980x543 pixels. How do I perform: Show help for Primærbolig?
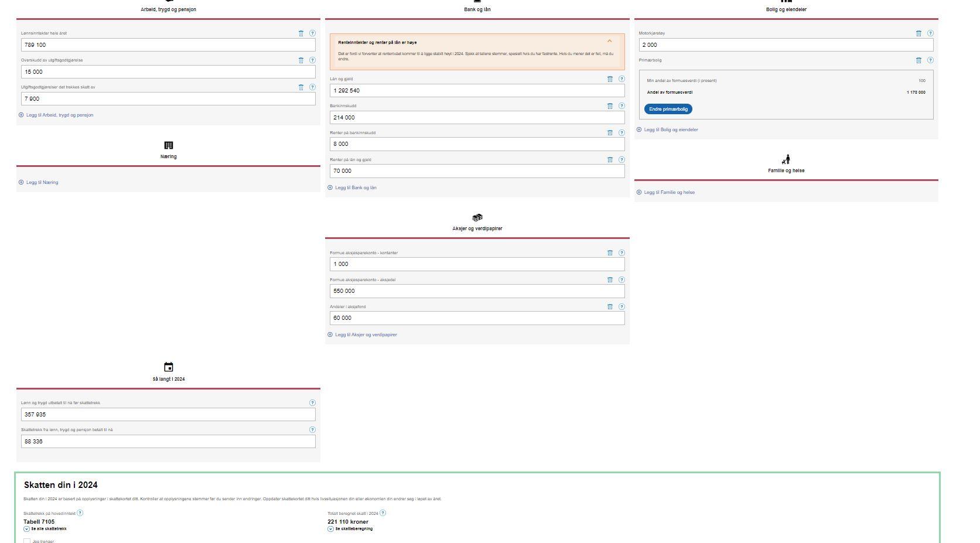coord(930,60)
